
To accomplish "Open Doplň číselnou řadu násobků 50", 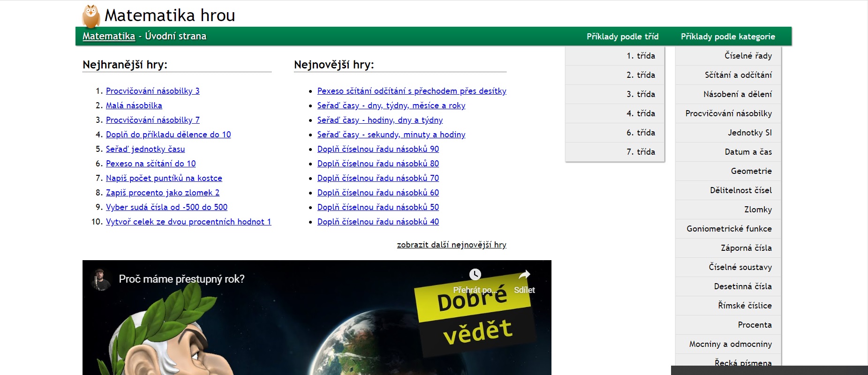I will 378,207.
